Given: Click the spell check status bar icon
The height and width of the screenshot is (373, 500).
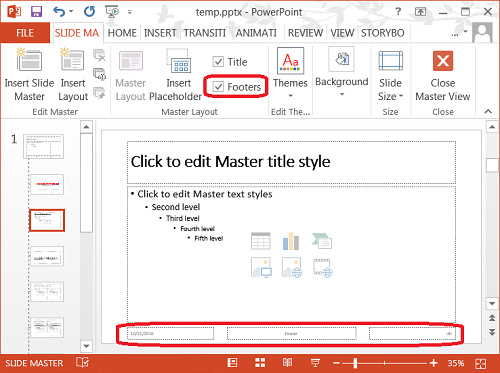Looking at the screenshot, I should (x=82, y=363).
